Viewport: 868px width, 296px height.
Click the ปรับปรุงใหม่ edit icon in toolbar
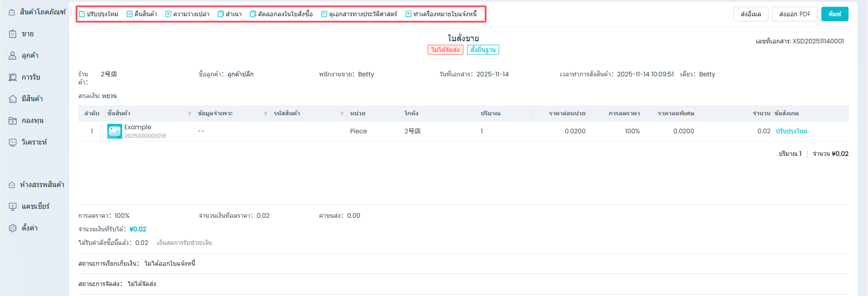click(82, 14)
